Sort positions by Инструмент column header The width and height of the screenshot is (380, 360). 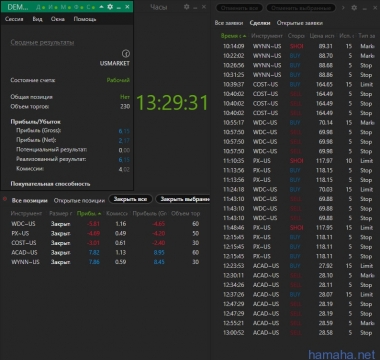[x=26, y=213]
